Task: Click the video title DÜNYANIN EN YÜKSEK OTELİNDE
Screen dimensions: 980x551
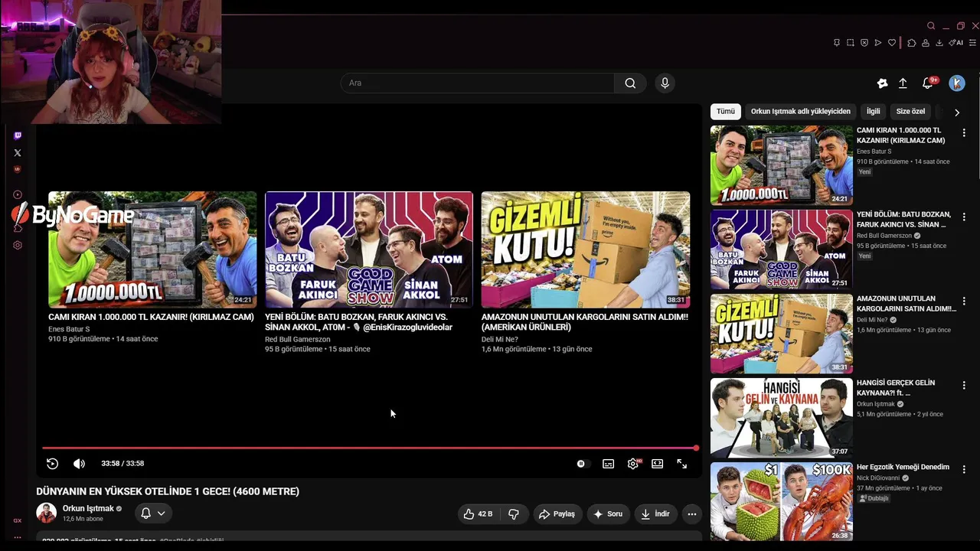Action: (x=168, y=491)
